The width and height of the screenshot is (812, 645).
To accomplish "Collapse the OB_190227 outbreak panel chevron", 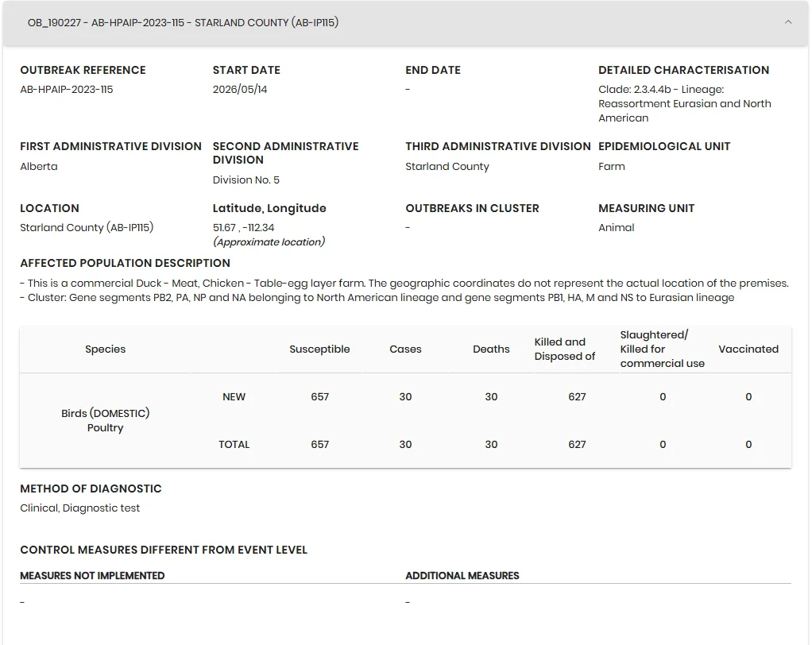I will point(787,22).
